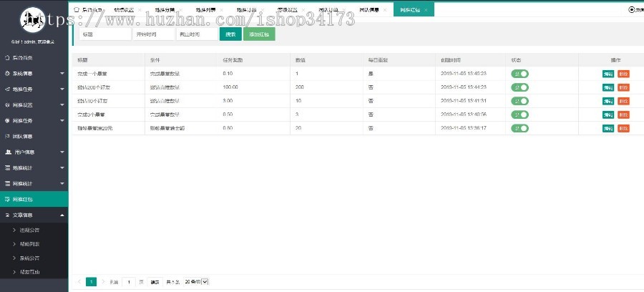Close the 等级设置 tab with its X

click(303, 10)
